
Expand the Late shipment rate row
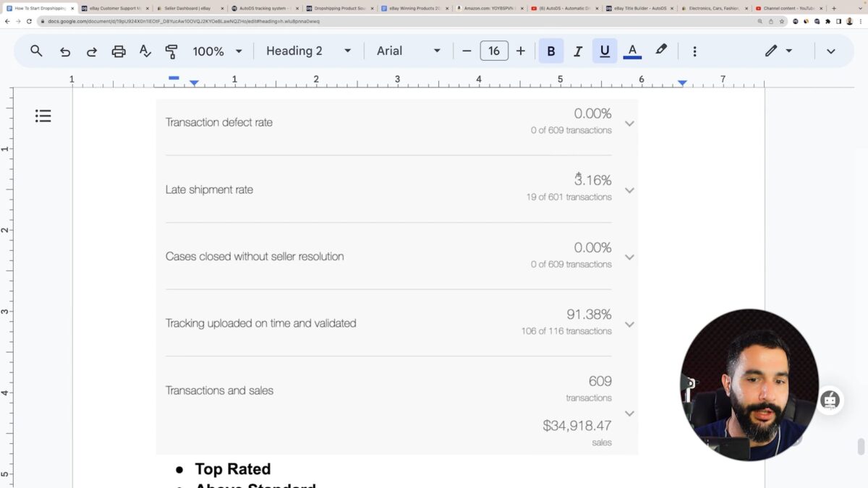(x=629, y=191)
